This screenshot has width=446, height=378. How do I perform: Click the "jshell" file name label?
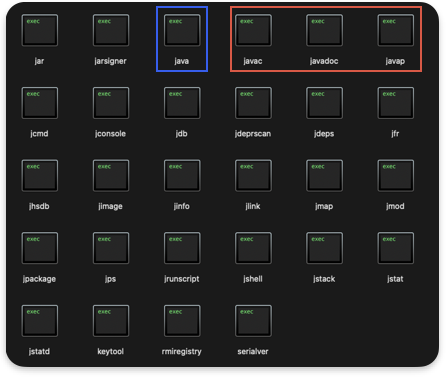(x=253, y=279)
